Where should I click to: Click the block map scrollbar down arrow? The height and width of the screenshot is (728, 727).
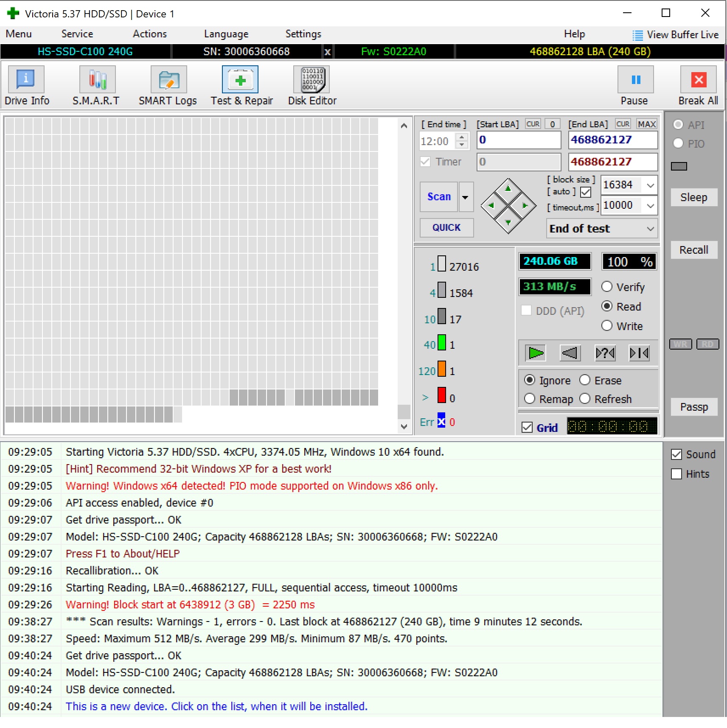pyautogui.click(x=404, y=426)
